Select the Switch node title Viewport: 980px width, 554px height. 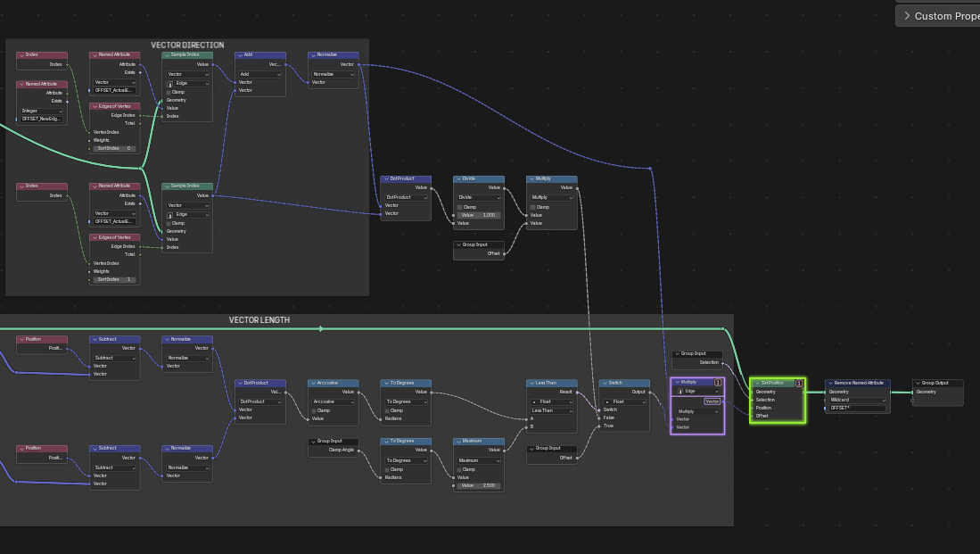click(615, 383)
